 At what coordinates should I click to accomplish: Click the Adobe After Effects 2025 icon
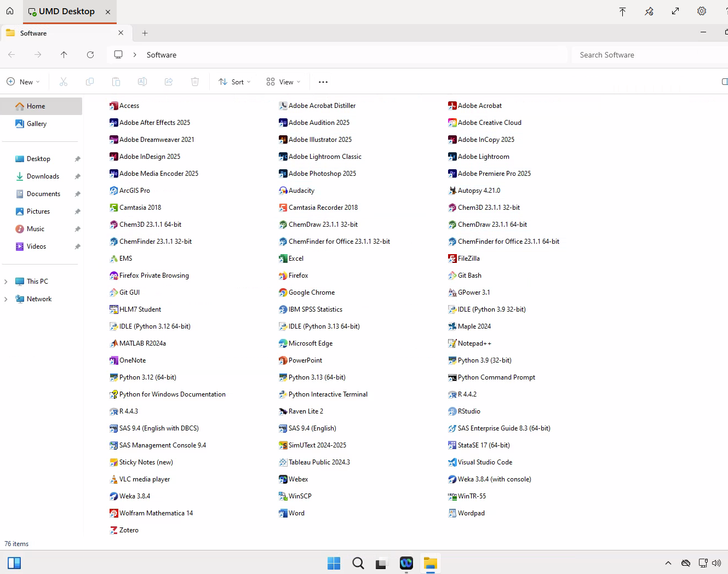coord(150,123)
